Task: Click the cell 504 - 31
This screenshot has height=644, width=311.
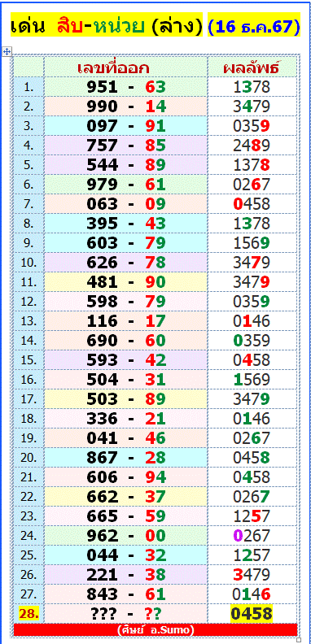Action: point(125,380)
